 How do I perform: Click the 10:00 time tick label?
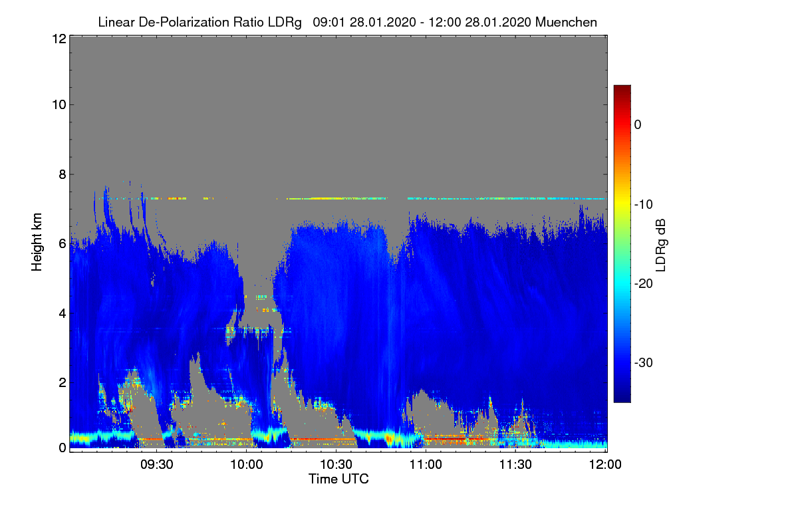[247, 464]
